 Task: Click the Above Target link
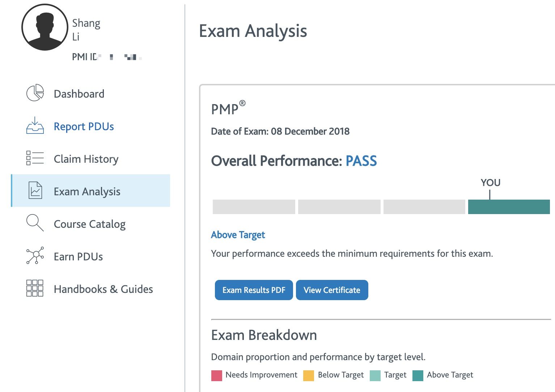click(x=238, y=235)
